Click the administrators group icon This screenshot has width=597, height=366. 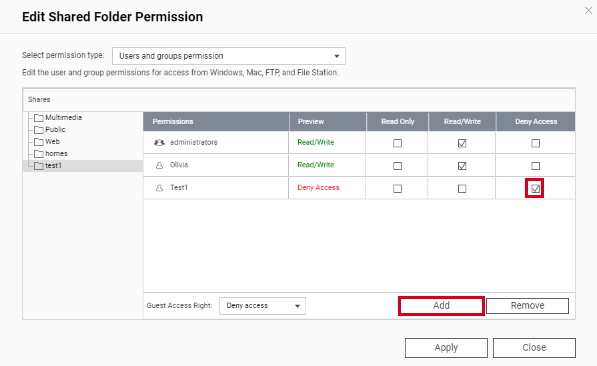159,142
